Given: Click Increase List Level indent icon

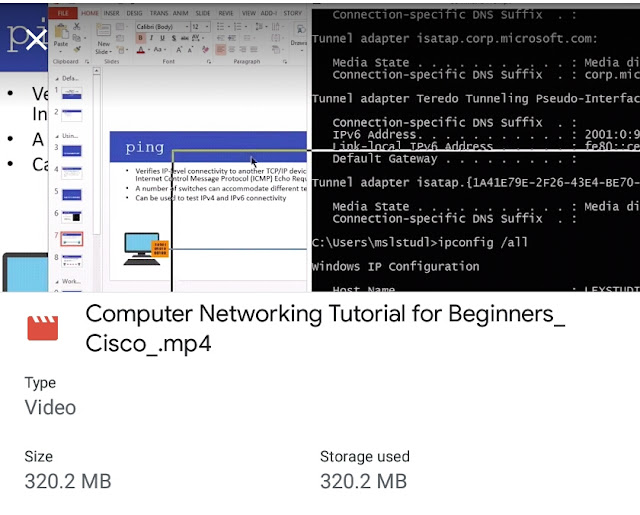Looking at the screenshot, I should 232,38.
